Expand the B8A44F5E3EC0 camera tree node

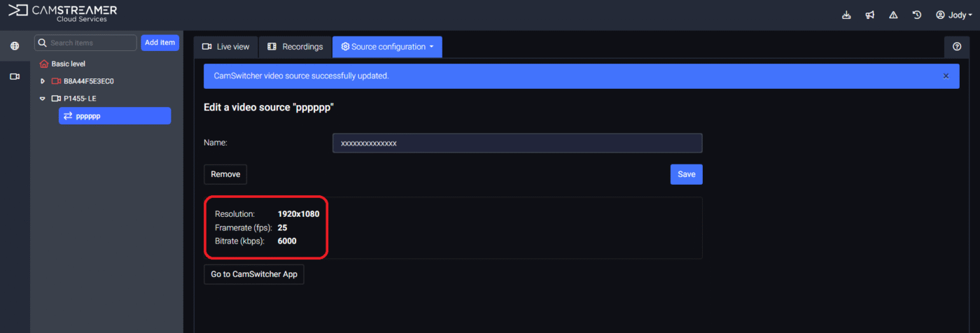(x=43, y=81)
